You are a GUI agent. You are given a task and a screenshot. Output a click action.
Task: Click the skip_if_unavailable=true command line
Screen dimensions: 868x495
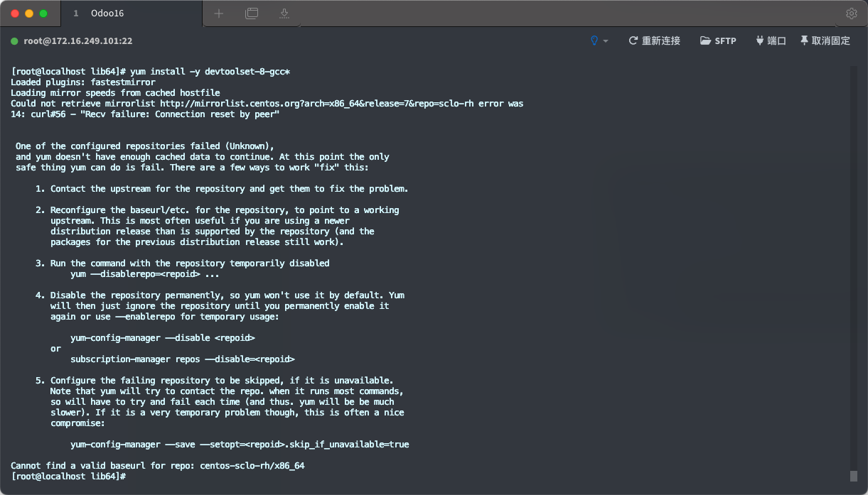click(240, 445)
